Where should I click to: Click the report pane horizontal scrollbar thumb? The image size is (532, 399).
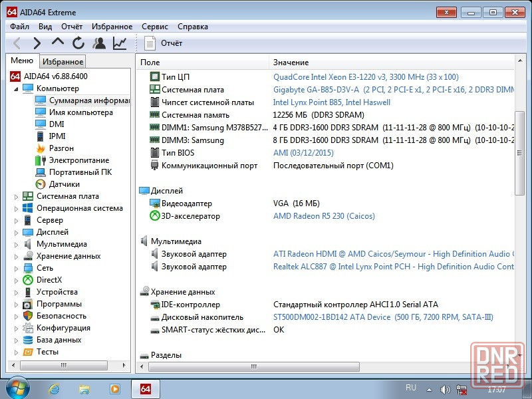(254, 366)
